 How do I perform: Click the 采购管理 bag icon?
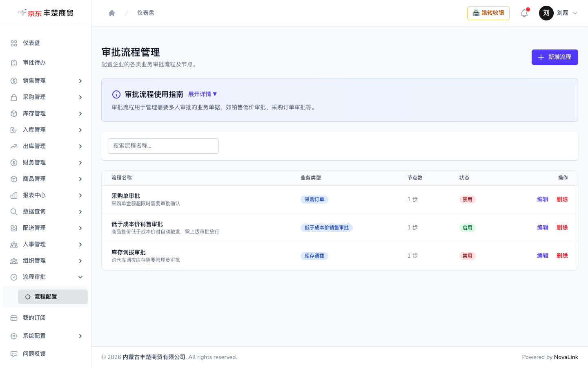point(14,97)
